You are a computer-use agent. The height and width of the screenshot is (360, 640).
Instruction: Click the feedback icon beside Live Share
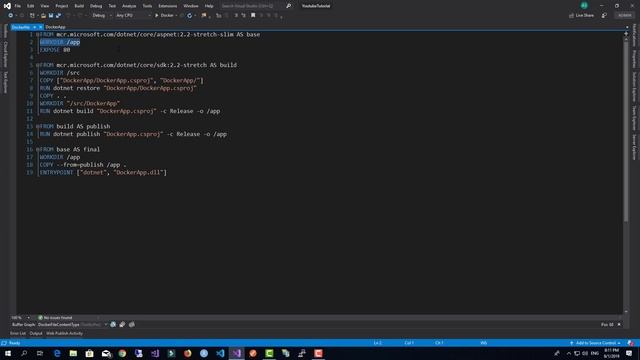[x=604, y=16]
